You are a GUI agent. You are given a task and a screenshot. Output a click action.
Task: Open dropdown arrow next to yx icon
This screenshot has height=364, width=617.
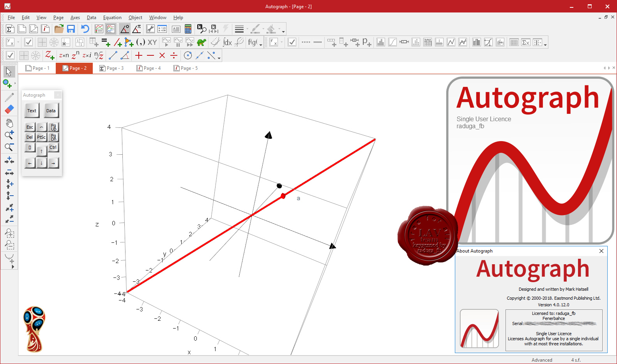[x=18, y=42]
